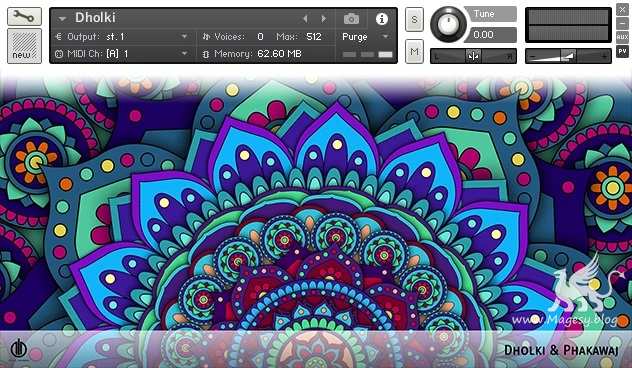Open the Output st. 1 dropdown
632x368 pixels.
tap(122, 37)
